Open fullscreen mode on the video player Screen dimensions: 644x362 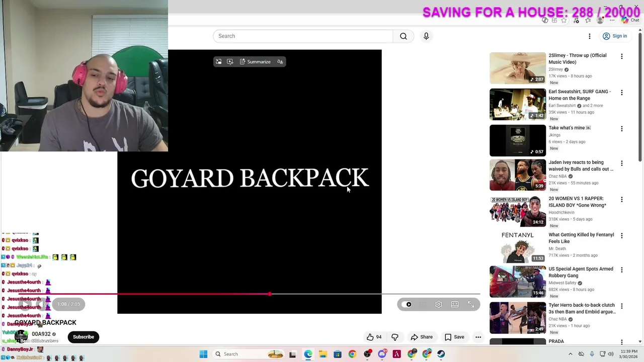(x=471, y=304)
